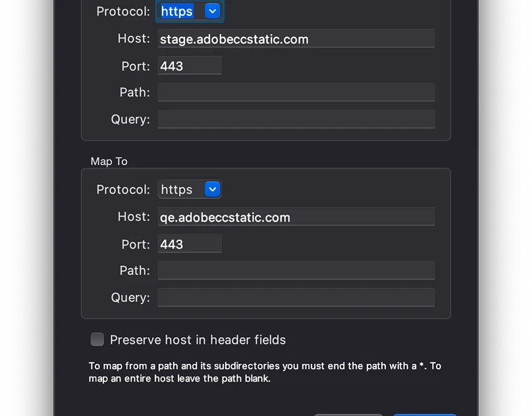532x416 pixels.
Task: Select the Query field above Map To
Action: 296,119
